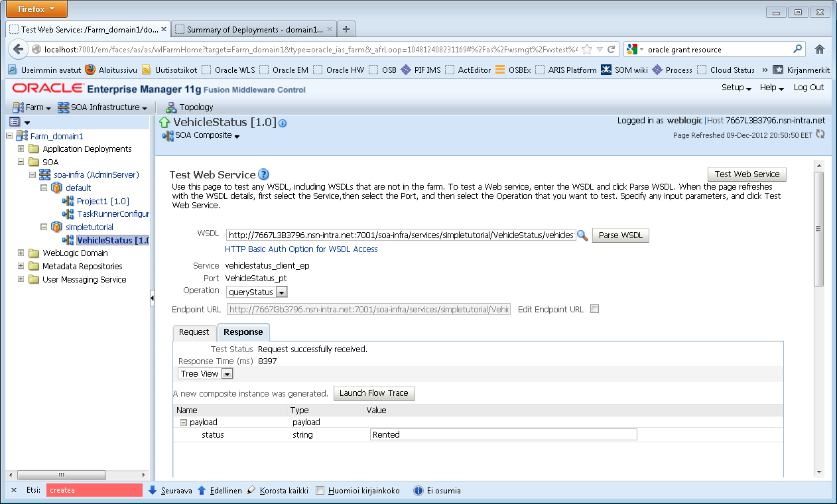Expand Metadata Repositories tree node
Screen dimensions: 837x504
click(x=21, y=266)
